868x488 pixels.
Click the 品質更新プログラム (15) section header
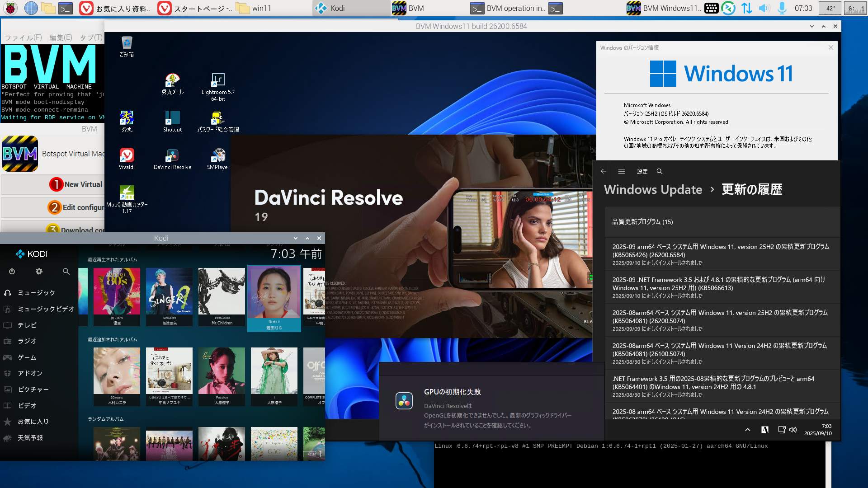coord(722,222)
